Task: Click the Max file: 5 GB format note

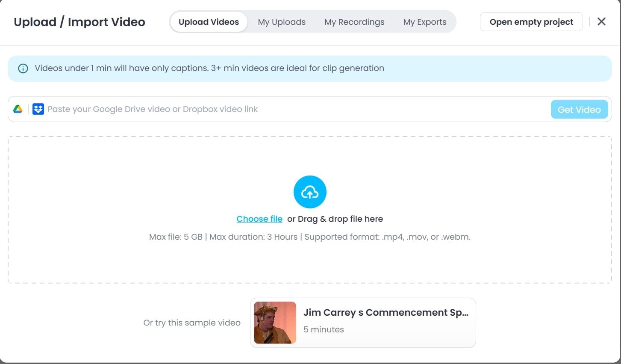Action: pyautogui.click(x=310, y=237)
